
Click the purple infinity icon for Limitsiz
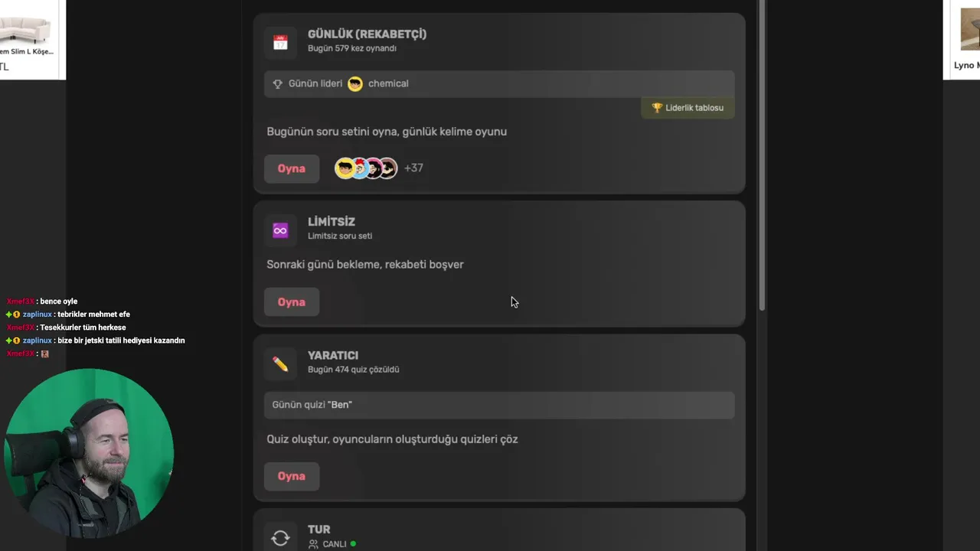(x=280, y=230)
